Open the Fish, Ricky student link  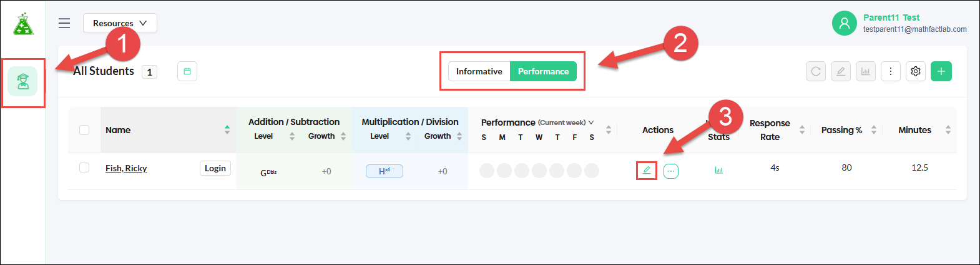(126, 168)
